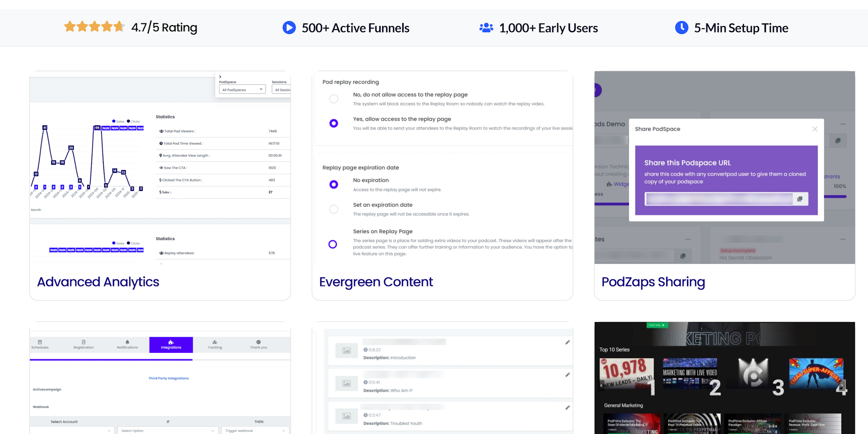Open the '10,978 New Leads Daily' series thumbnail

click(627, 373)
